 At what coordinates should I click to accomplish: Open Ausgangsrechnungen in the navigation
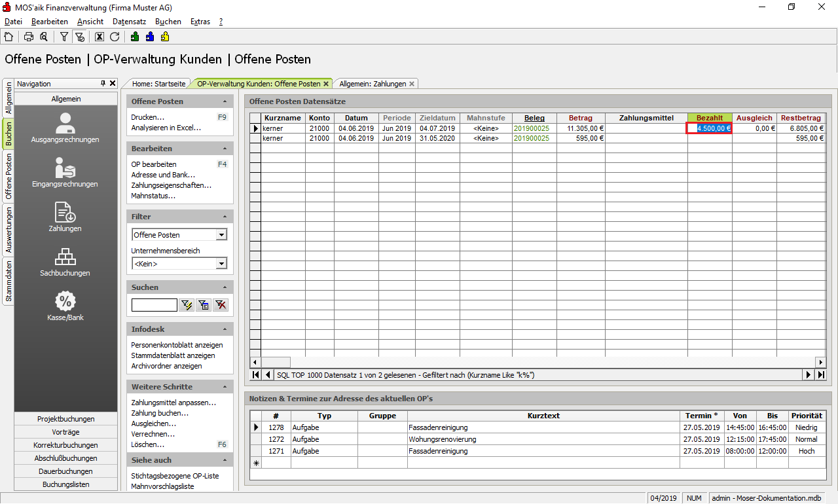pyautogui.click(x=65, y=128)
